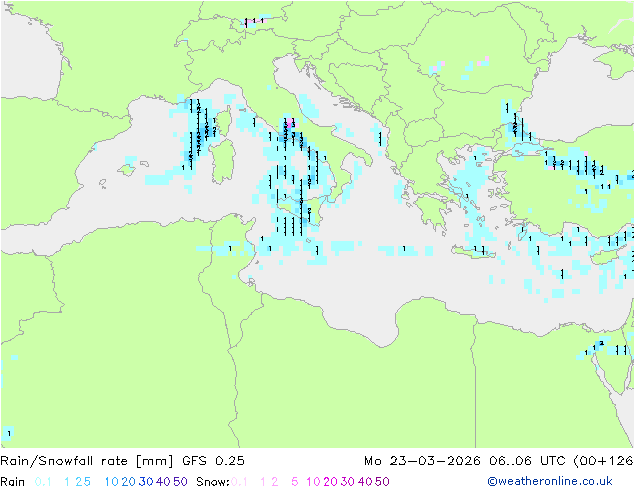Click the island of Sardinia on map
Screen dimensions: 634x490
(x=224, y=161)
